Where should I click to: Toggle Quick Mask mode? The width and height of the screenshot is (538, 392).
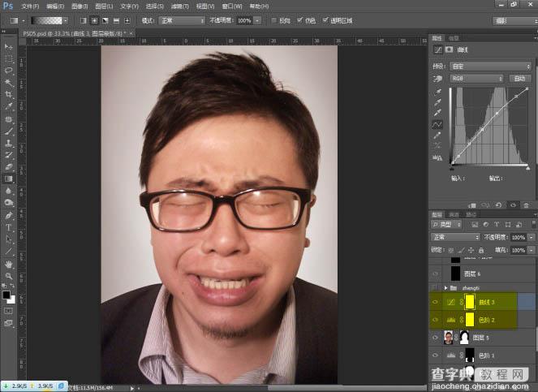point(9,311)
